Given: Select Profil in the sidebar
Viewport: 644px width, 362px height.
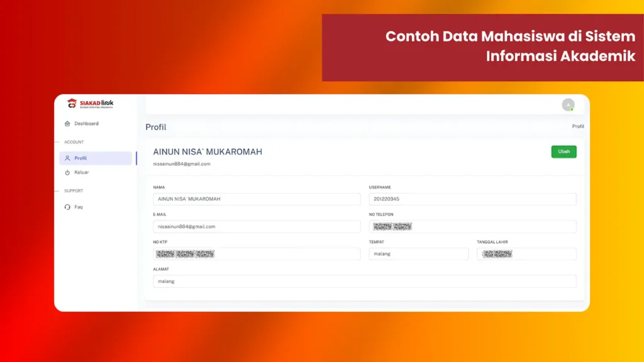Looking at the screenshot, I should coord(96,158).
